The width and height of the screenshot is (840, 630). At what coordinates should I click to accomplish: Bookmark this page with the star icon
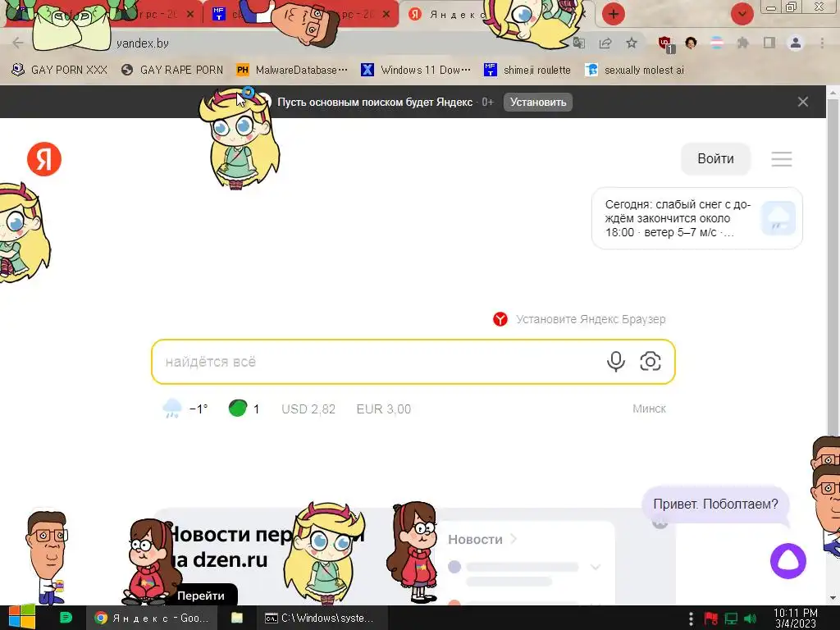[x=632, y=43]
